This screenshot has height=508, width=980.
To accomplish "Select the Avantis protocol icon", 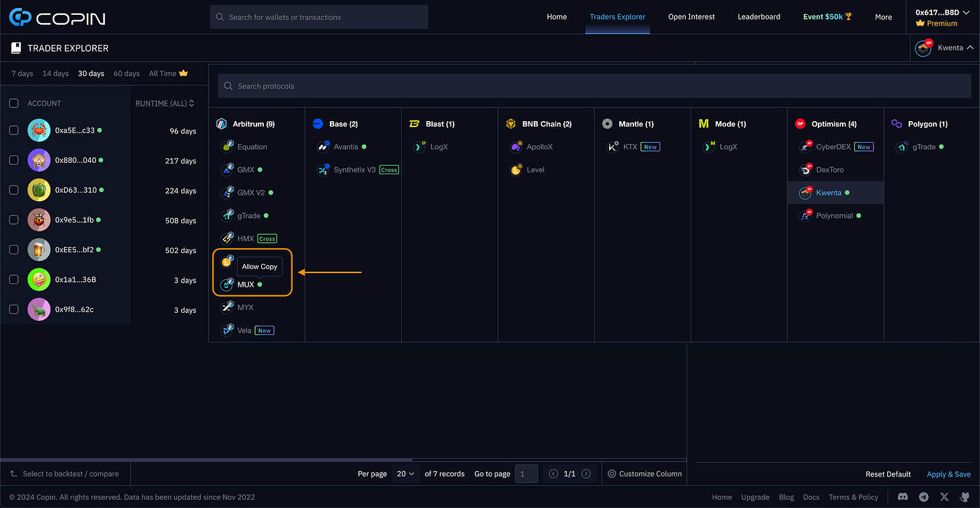I will click(323, 147).
